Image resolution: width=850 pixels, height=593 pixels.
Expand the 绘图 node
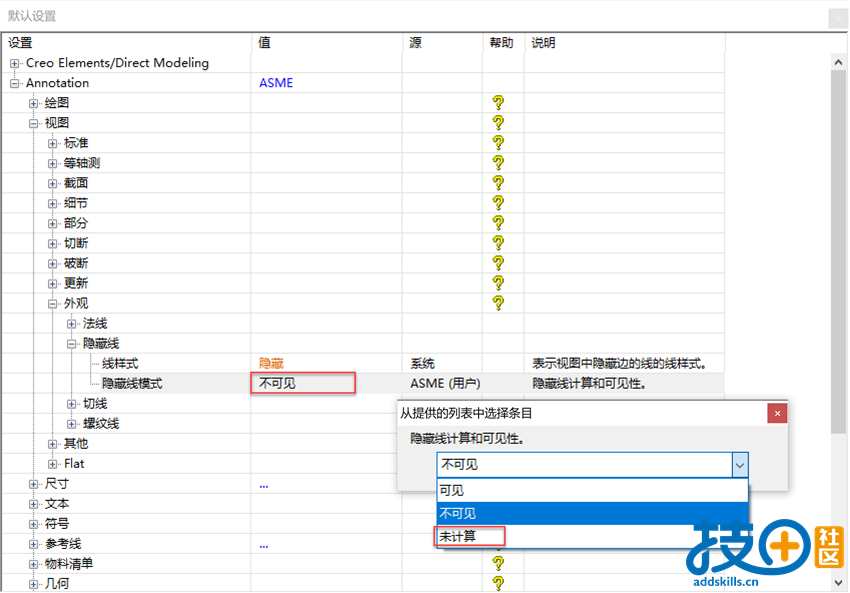click(x=34, y=104)
